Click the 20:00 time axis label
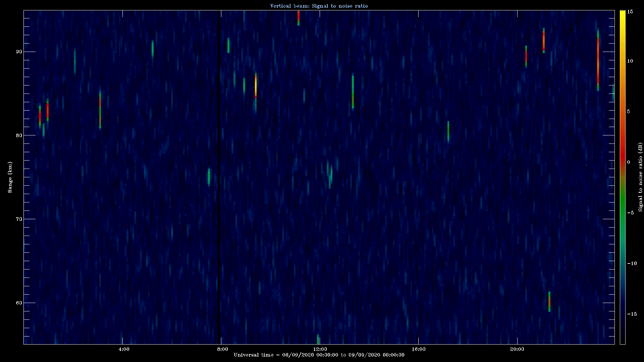 (x=517, y=349)
